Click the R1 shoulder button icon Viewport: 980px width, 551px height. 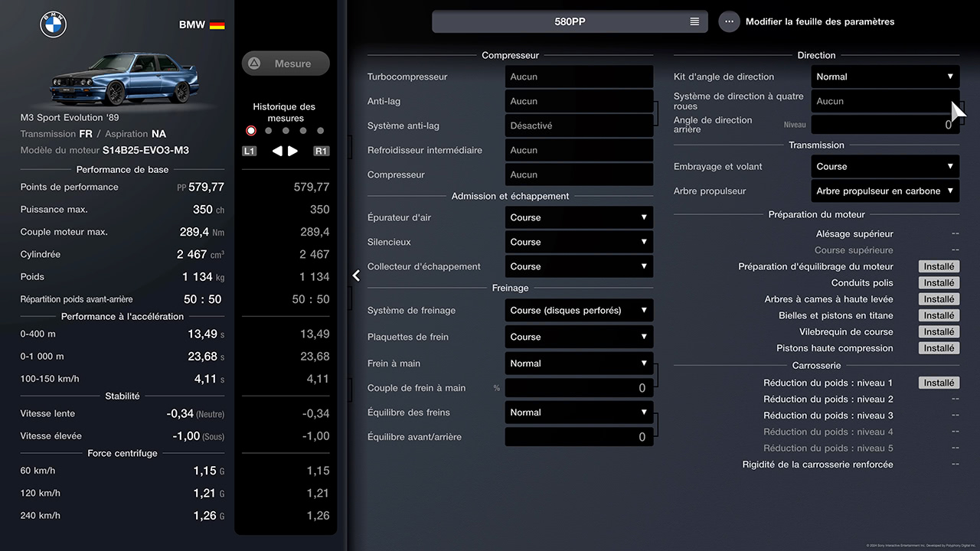[x=322, y=151]
